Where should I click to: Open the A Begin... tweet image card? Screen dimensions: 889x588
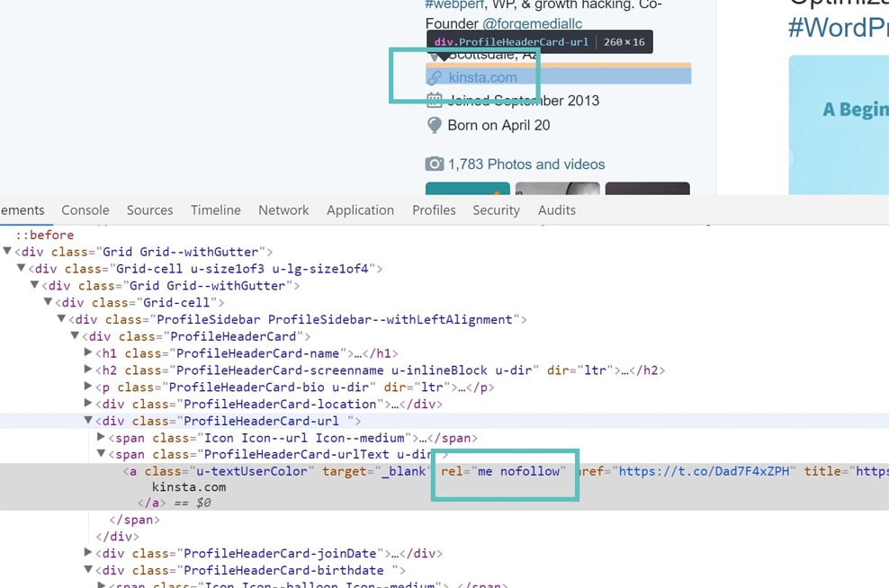coord(839,125)
